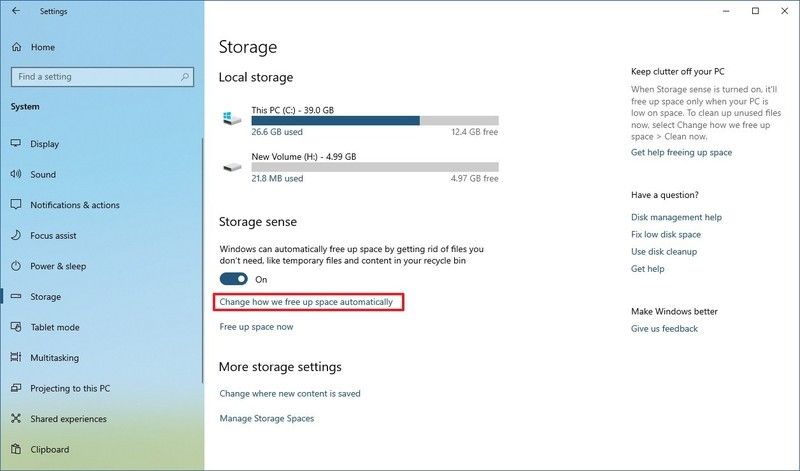800x471 pixels.
Task: Click Free up space now link
Action: [x=256, y=327]
